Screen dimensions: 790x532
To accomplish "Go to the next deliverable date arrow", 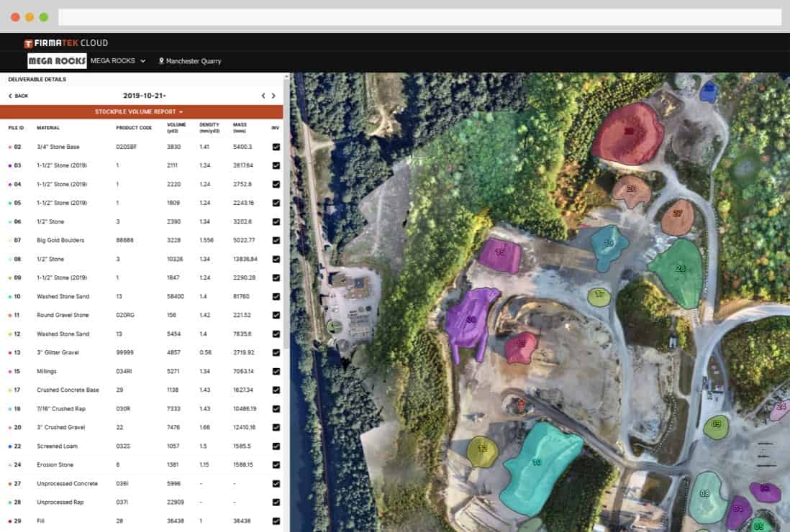I will (273, 96).
